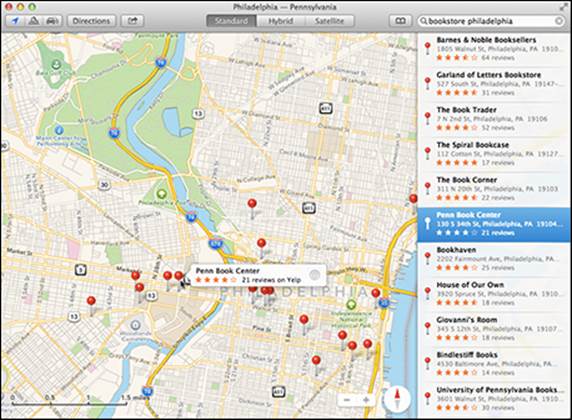572x420 pixels.
Task: Click the compass icon on map
Action: point(397,399)
